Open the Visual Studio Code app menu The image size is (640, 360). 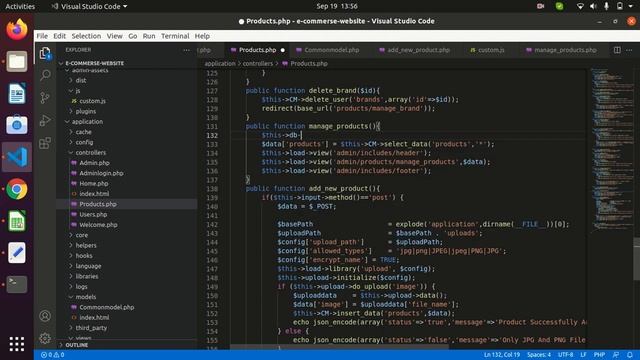89,6
